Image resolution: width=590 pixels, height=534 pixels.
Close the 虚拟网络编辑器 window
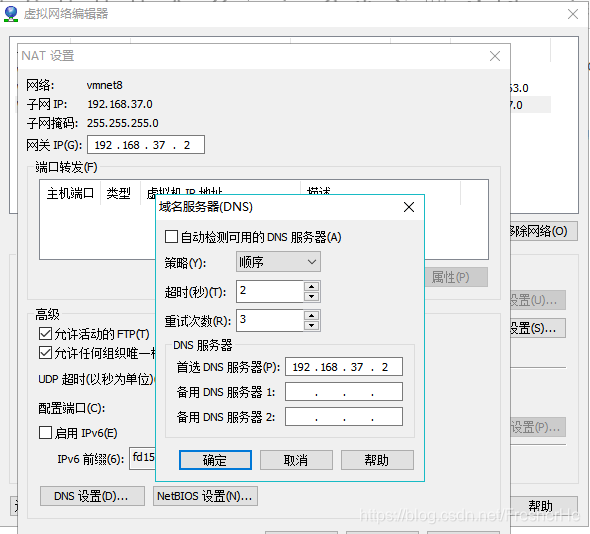click(573, 14)
